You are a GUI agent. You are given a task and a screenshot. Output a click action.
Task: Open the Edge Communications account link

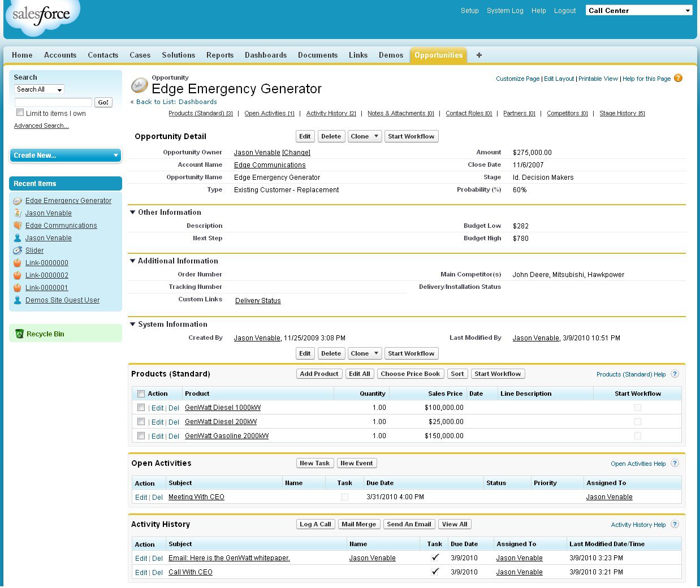[x=270, y=165]
